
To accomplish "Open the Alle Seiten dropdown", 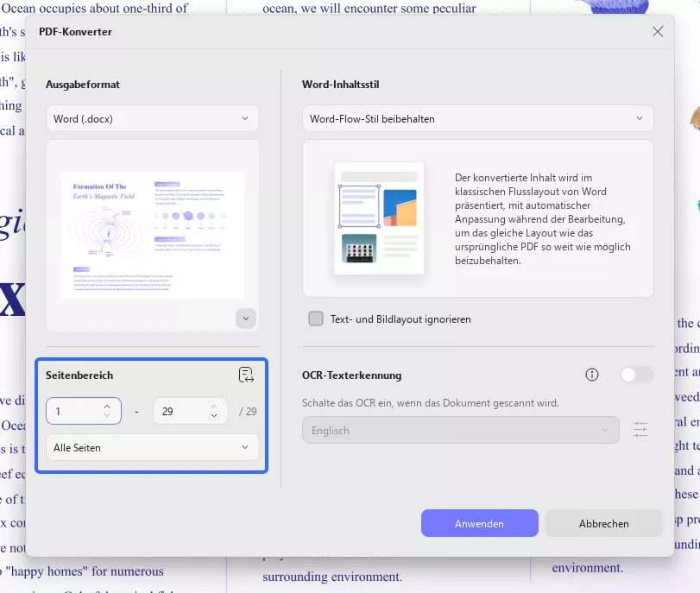I will pos(152,447).
